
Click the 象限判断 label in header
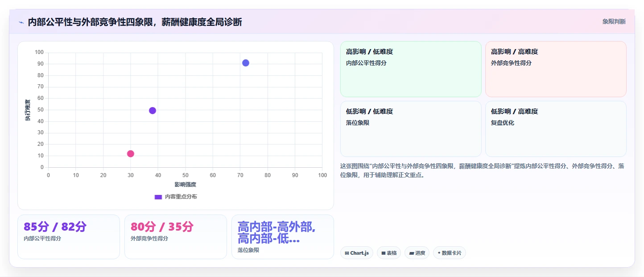tap(614, 21)
